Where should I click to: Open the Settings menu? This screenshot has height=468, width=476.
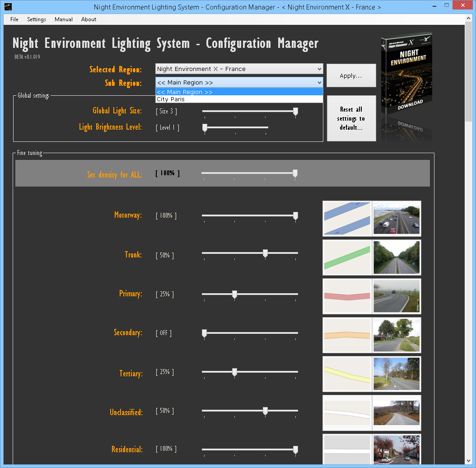[37, 19]
